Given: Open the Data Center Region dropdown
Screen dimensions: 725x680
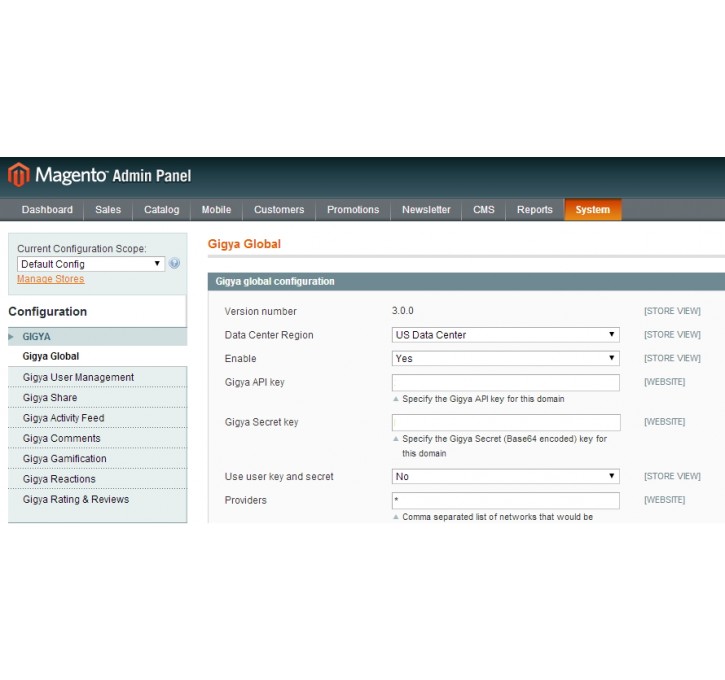Looking at the screenshot, I should (505, 335).
